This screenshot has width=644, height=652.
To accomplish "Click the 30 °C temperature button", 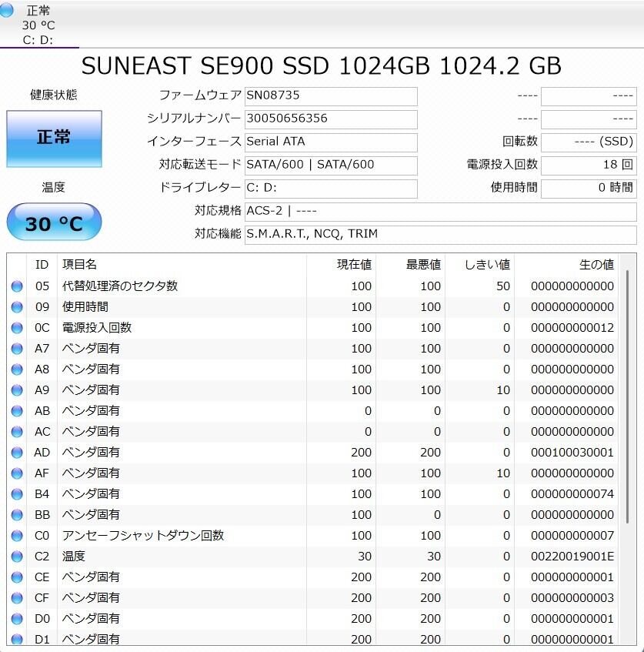I will click(x=54, y=223).
